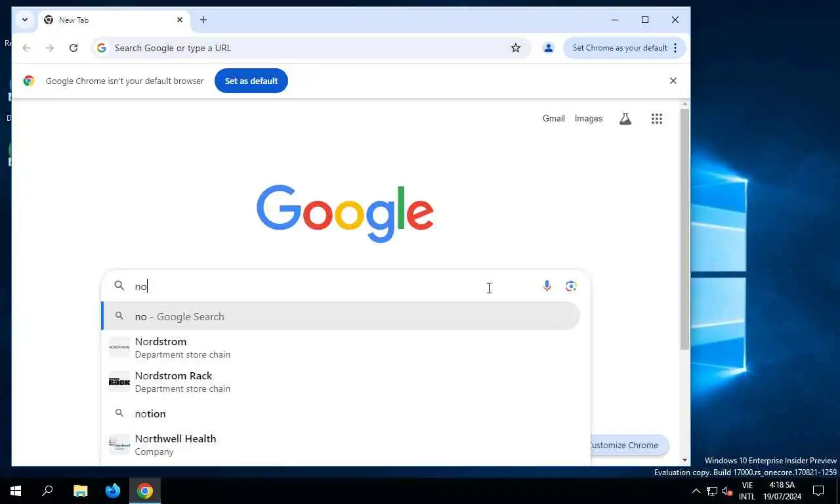Open the network status tray icon

pos(712,491)
